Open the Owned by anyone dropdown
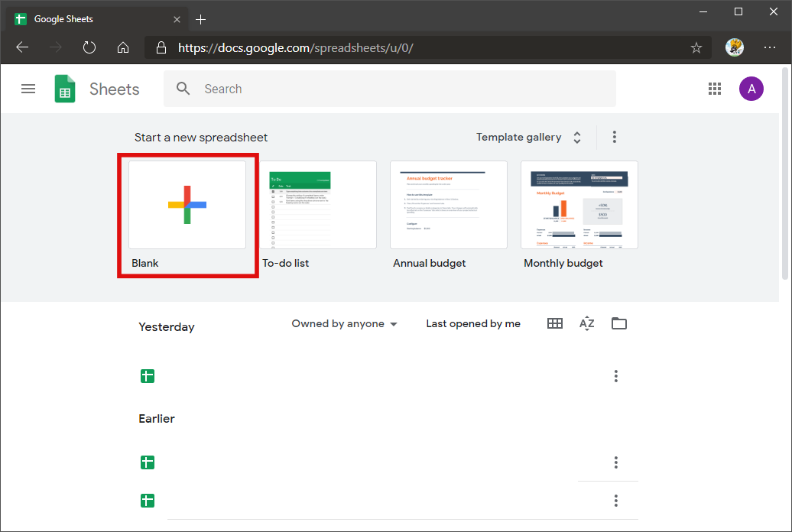The width and height of the screenshot is (792, 532). pos(344,324)
